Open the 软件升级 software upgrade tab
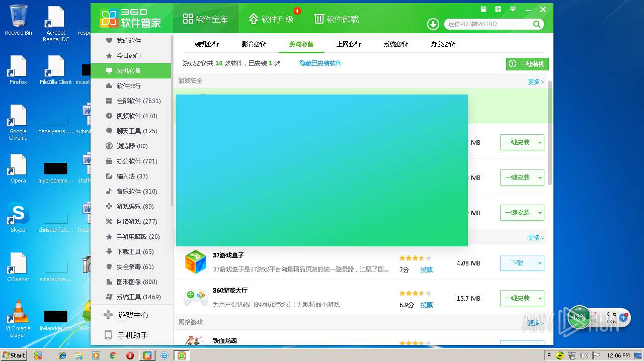 [x=271, y=19]
